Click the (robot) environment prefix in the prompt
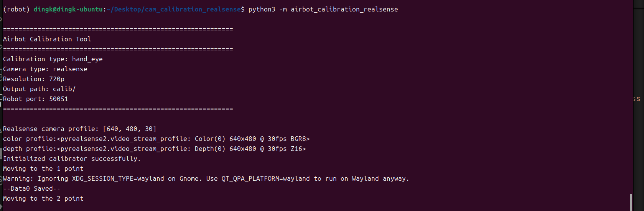644x211 pixels. (16, 9)
